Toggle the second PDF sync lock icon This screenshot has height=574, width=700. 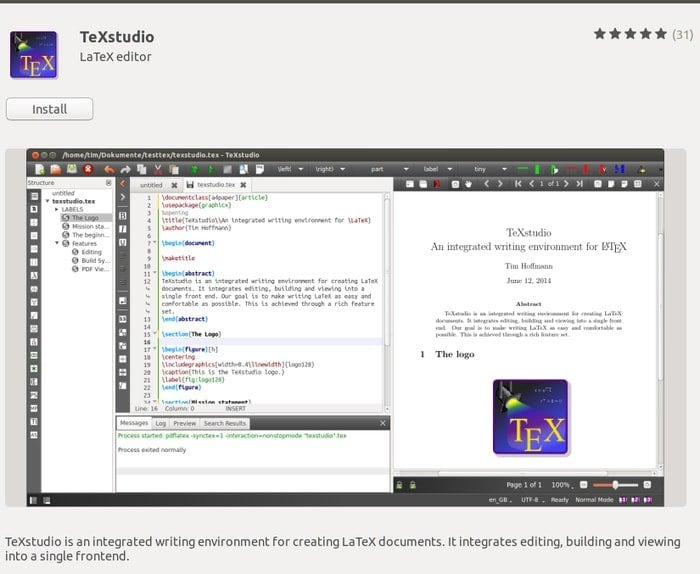(413, 485)
